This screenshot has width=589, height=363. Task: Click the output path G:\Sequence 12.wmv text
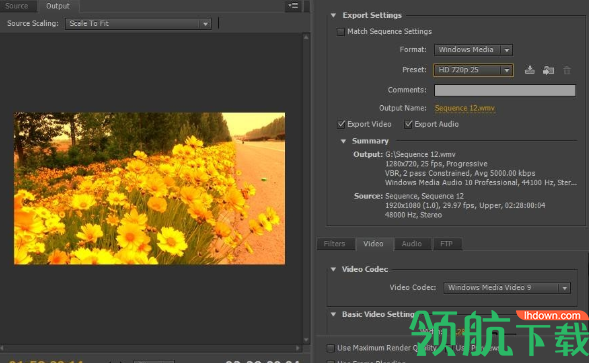pos(420,154)
